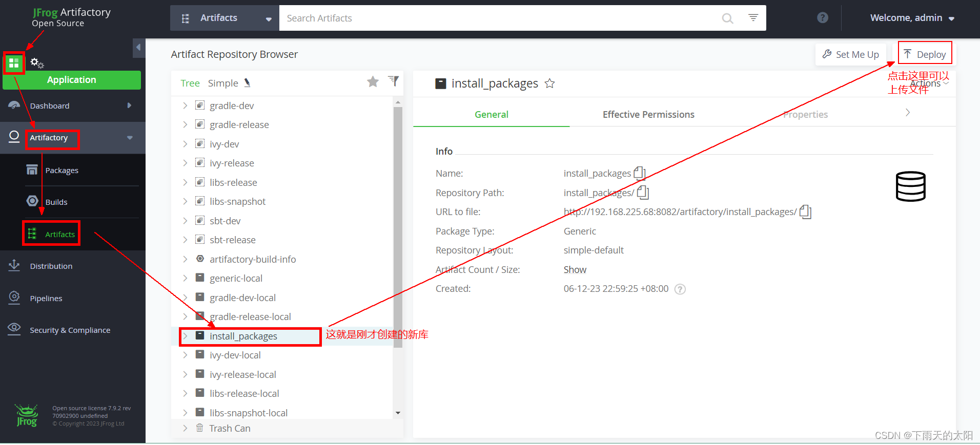Click the artifactory-build-info repository icon

[x=200, y=259]
